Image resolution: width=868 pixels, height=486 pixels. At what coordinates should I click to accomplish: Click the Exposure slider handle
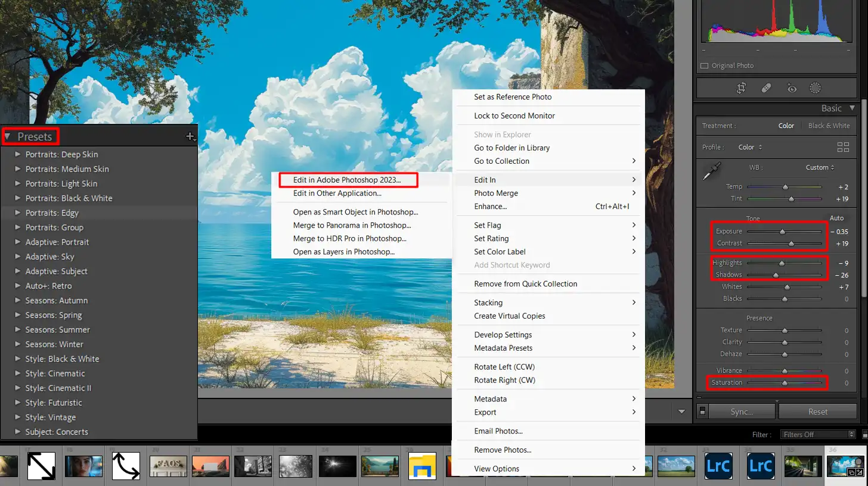[x=782, y=231]
